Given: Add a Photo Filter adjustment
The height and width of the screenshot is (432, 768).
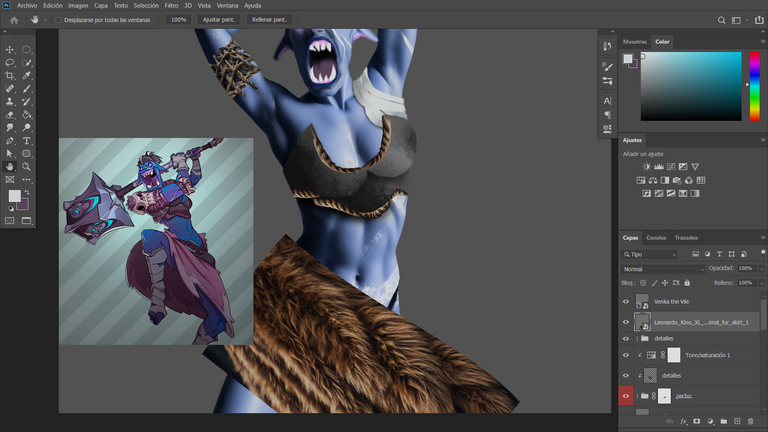Looking at the screenshot, I should click(677, 180).
